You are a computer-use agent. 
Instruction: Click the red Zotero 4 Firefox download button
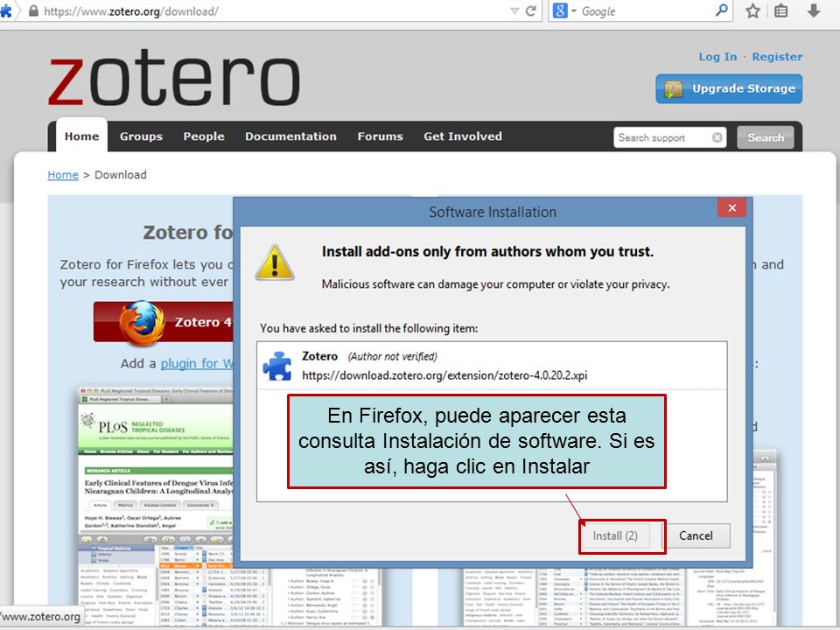click(x=164, y=321)
